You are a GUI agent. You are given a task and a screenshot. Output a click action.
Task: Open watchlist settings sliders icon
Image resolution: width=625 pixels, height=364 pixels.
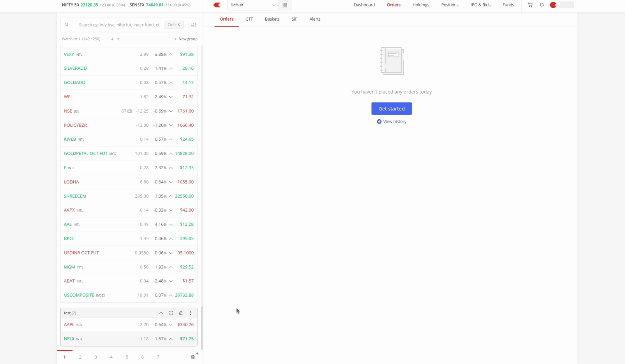(194, 25)
